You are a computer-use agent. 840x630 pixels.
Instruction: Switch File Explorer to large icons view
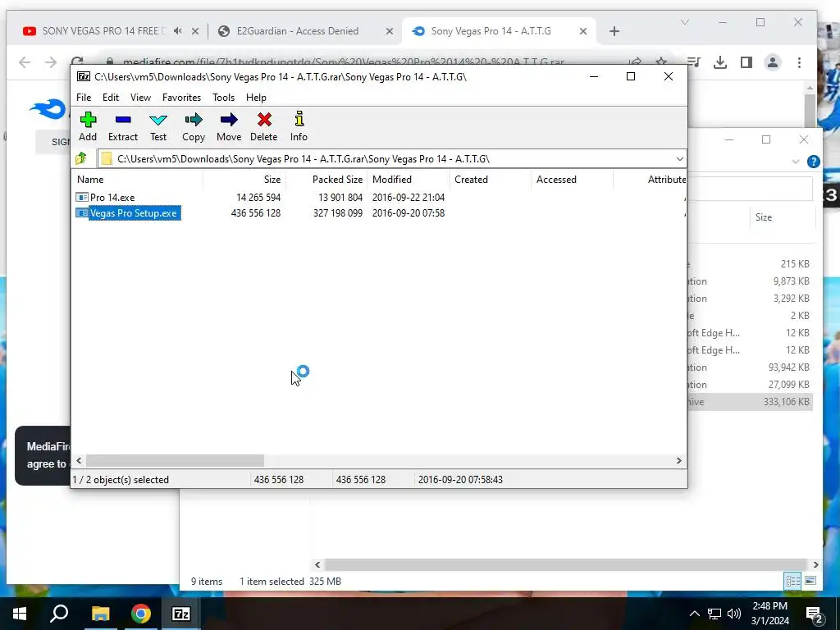click(x=810, y=581)
